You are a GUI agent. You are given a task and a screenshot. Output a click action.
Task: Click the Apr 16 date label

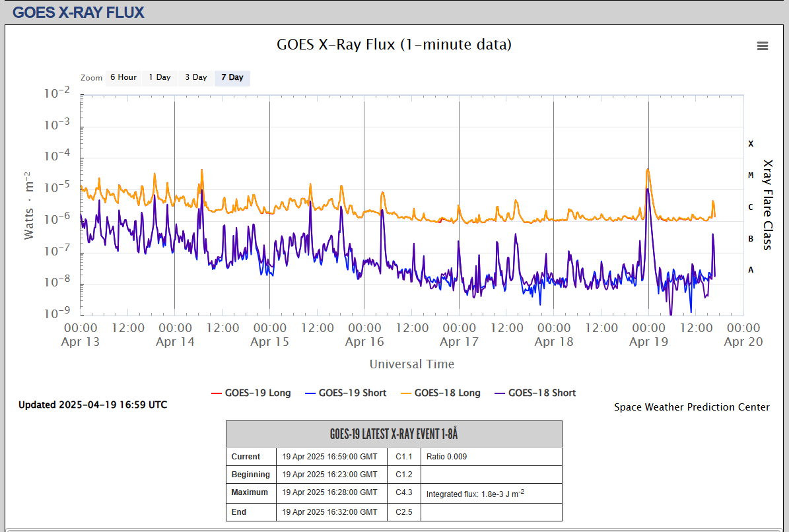point(364,342)
